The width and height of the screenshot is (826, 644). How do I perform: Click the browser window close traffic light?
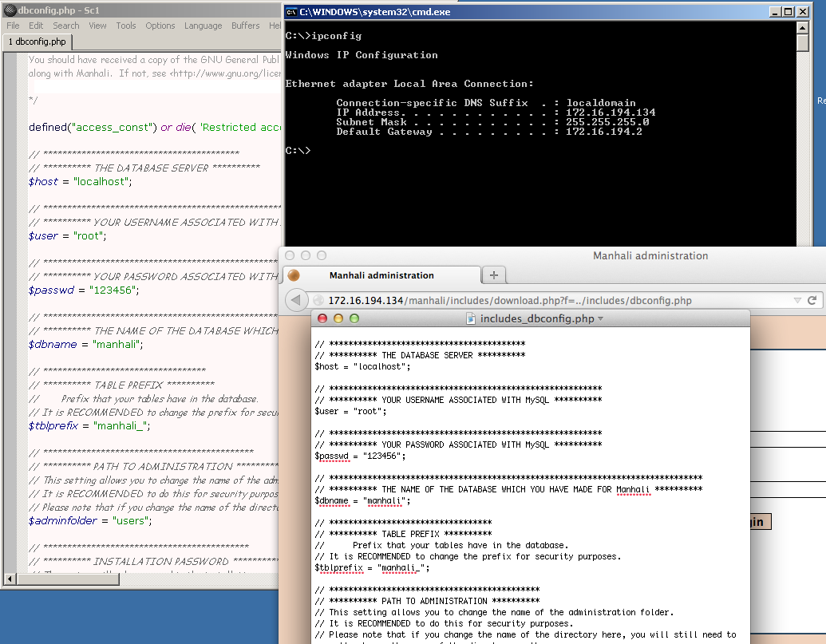click(x=289, y=255)
